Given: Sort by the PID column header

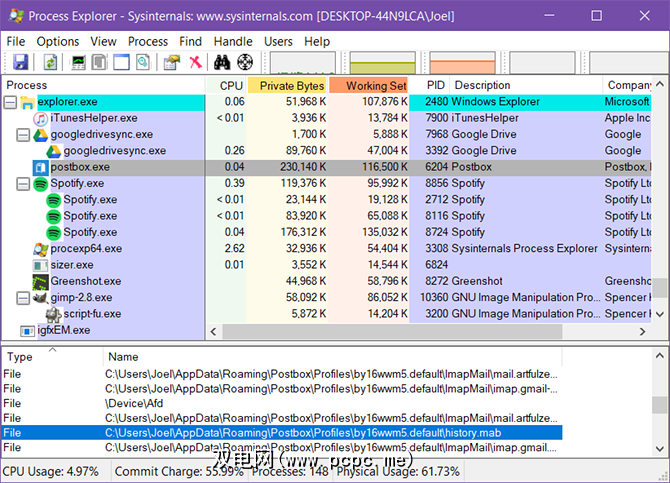Looking at the screenshot, I should [x=429, y=85].
